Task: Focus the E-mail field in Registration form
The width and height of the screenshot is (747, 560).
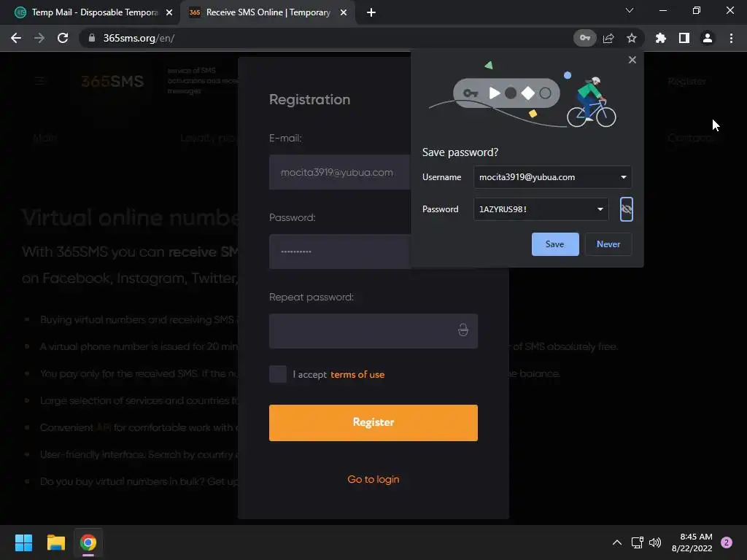Action: 339,172
